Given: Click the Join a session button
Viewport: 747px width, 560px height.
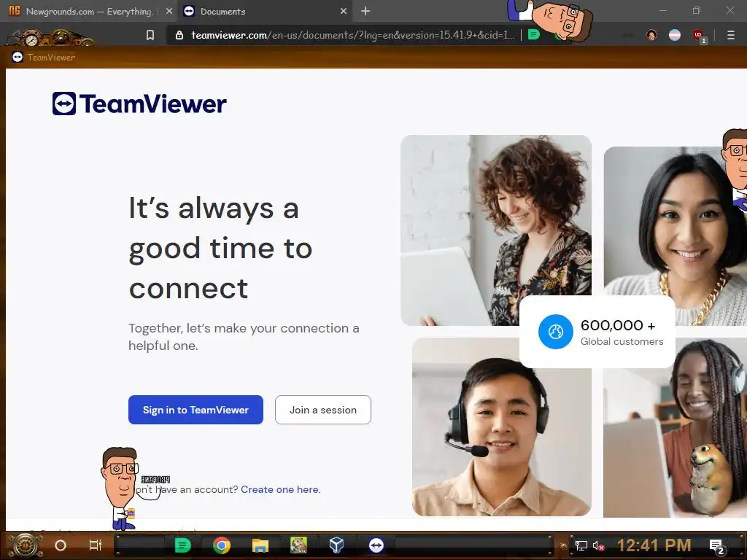Looking at the screenshot, I should (323, 410).
